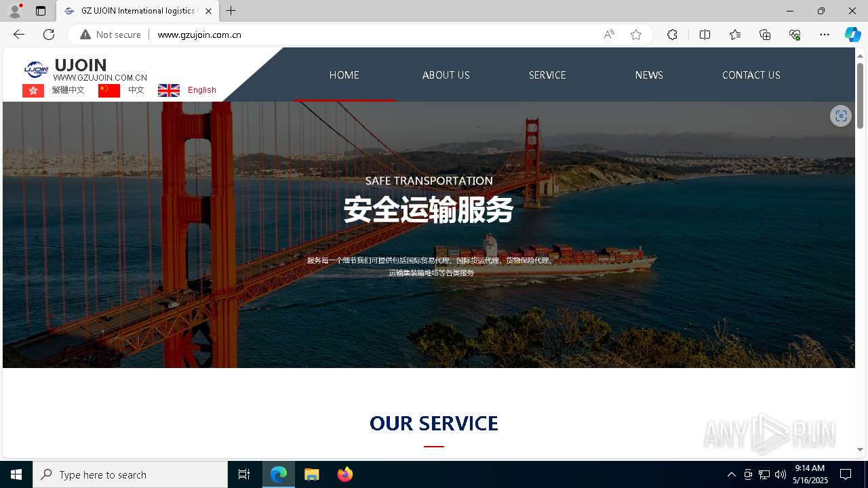Reload the page with refresh icon
This screenshot has width=868, height=488.
pos(49,35)
